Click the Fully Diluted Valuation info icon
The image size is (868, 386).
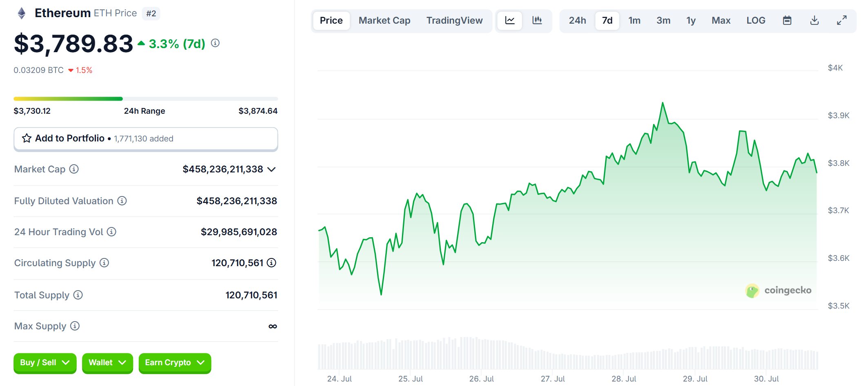pos(122,201)
